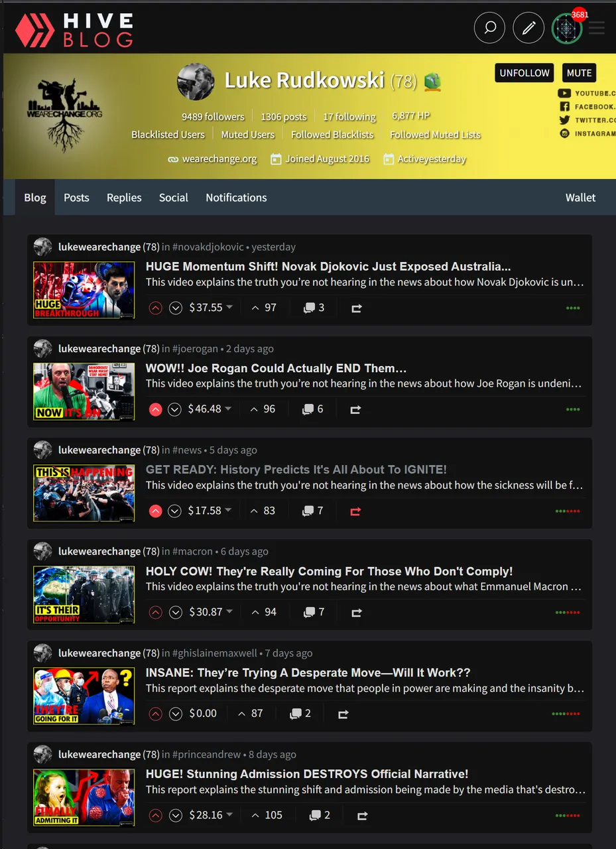This screenshot has width=616, height=849.
Task: Open comments on Novak Djokovic post (3)
Action: pos(314,308)
